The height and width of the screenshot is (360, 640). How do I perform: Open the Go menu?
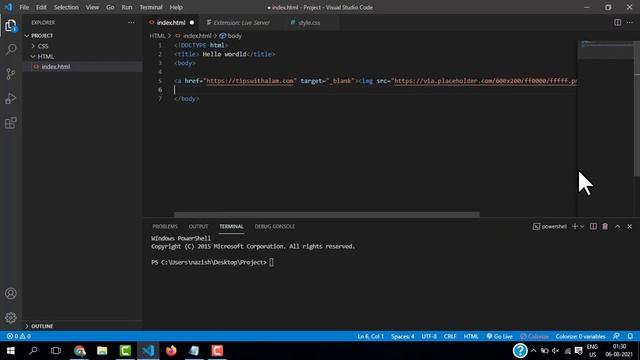[110, 7]
